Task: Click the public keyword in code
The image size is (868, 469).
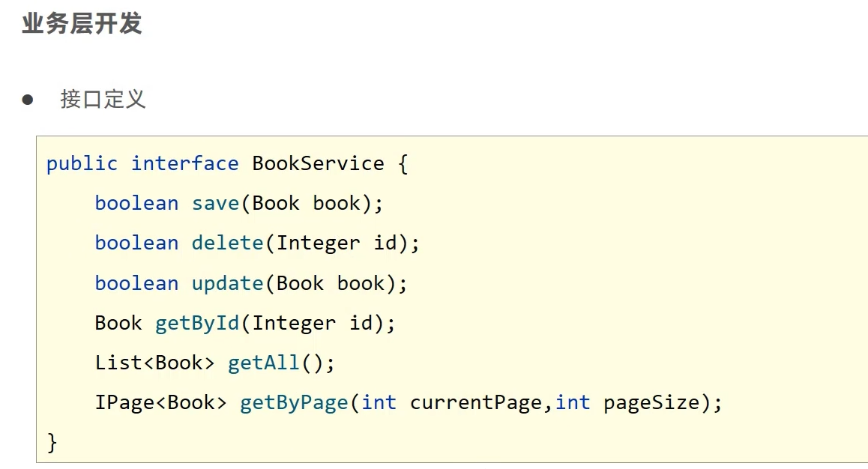Action: tap(82, 163)
